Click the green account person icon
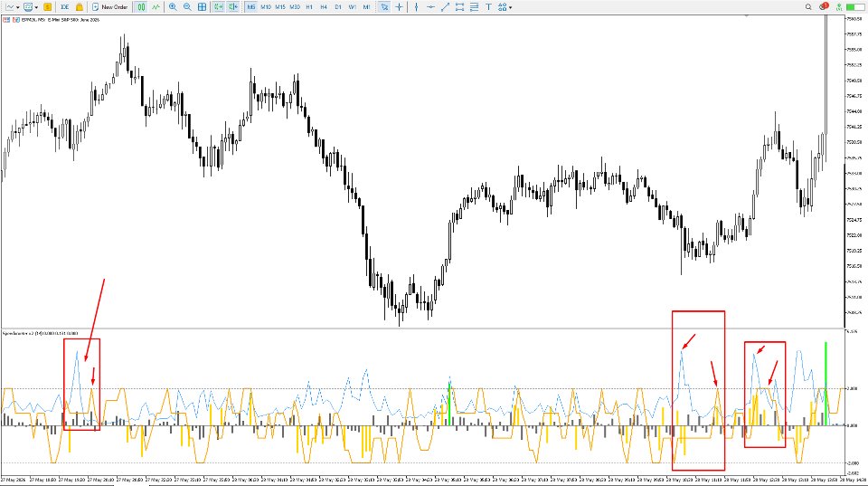The width and height of the screenshot is (868, 486). tap(839, 7)
